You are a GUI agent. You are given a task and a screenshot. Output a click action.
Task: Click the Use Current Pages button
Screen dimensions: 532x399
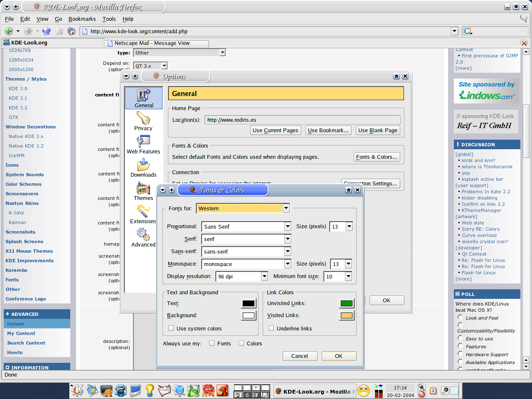click(x=276, y=130)
